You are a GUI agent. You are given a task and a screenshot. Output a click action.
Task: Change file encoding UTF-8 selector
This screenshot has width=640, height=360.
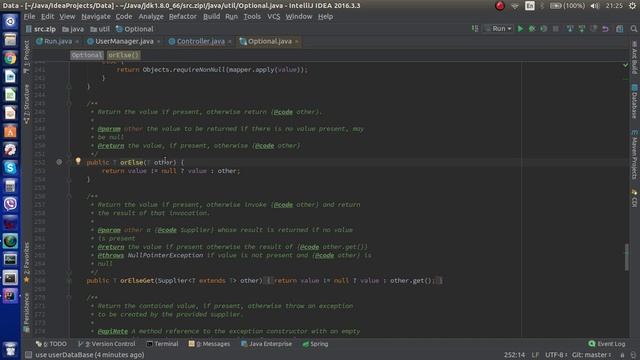[x=556, y=355]
